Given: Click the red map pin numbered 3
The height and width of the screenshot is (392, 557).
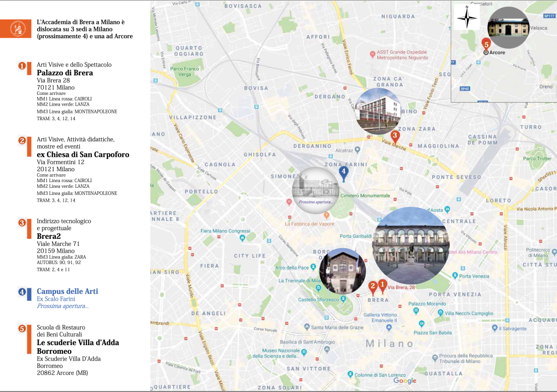Looking at the screenshot, I should (x=395, y=137).
